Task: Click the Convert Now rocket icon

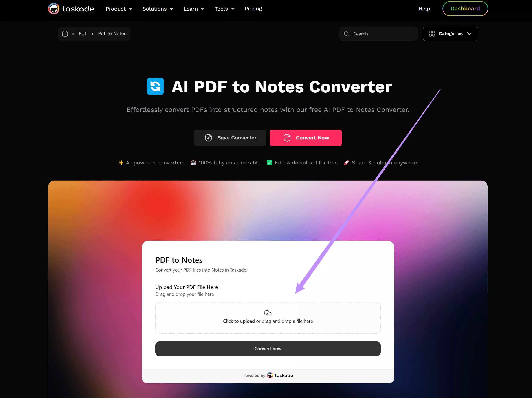Action: pyautogui.click(x=287, y=137)
